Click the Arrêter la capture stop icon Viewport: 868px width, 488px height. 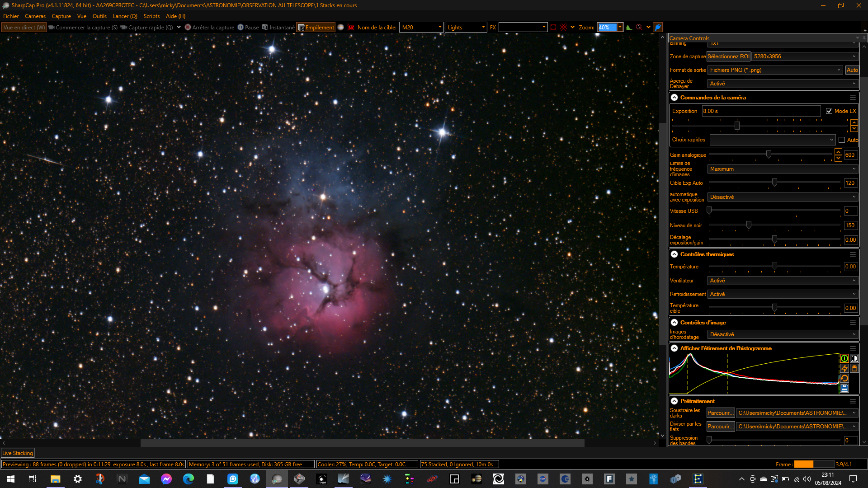coord(188,27)
